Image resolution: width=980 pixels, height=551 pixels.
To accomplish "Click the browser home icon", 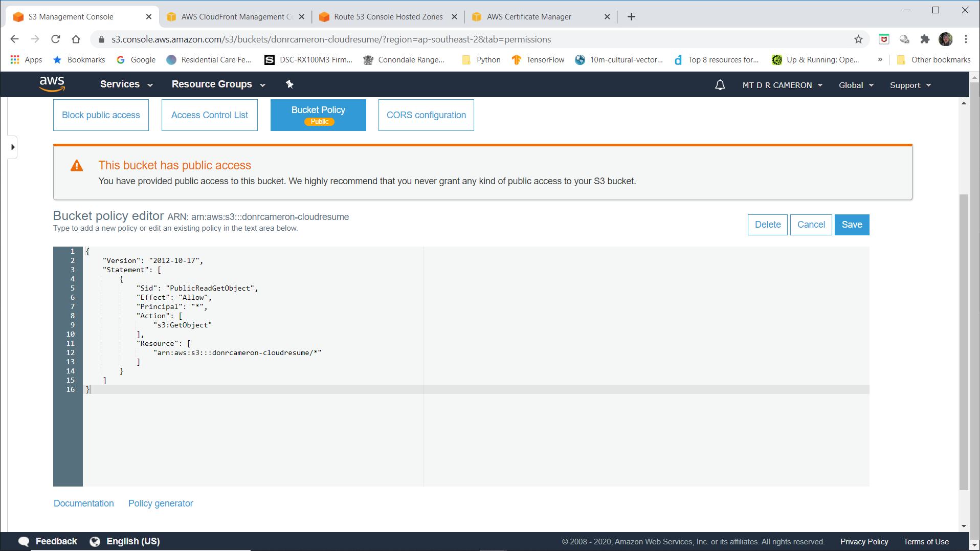I will (76, 39).
